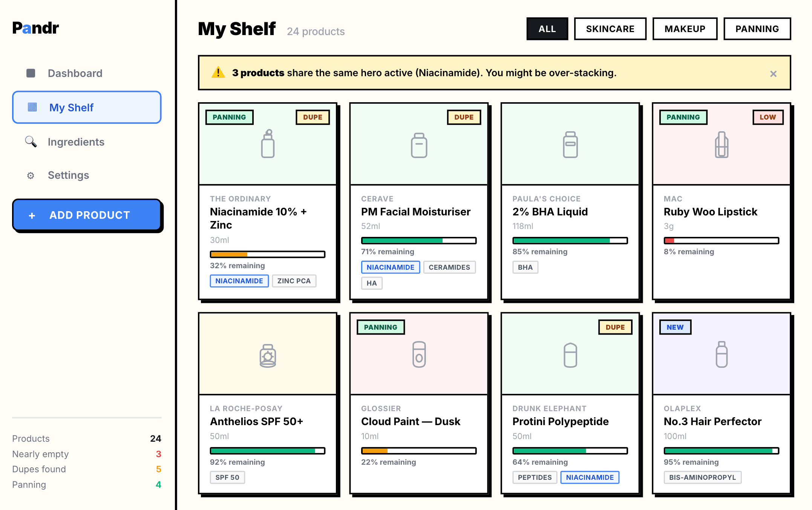Click the My Shelf grid icon
The image size is (812, 510).
(x=33, y=107)
